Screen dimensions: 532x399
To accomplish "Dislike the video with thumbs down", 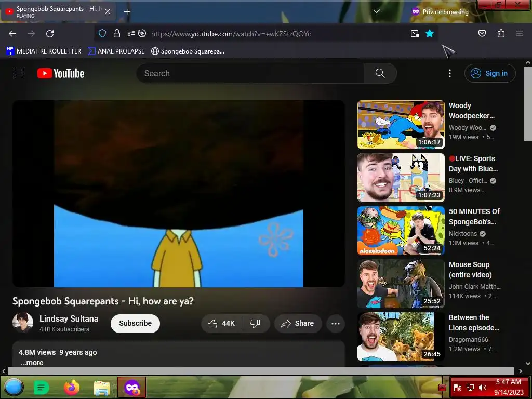I will (256, 324).
